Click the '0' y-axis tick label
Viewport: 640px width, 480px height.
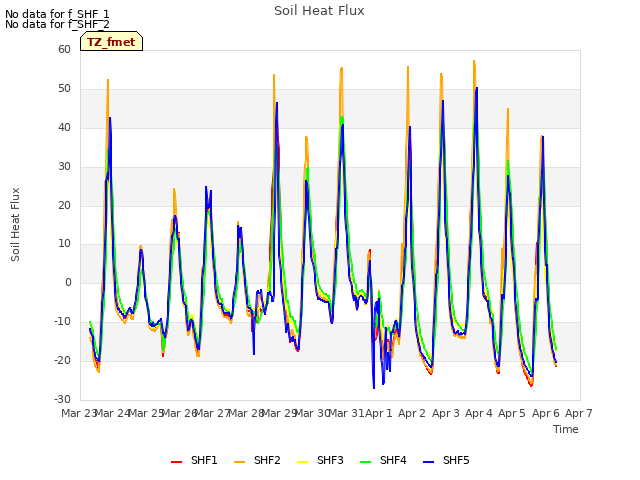click(x=68, y=282)
